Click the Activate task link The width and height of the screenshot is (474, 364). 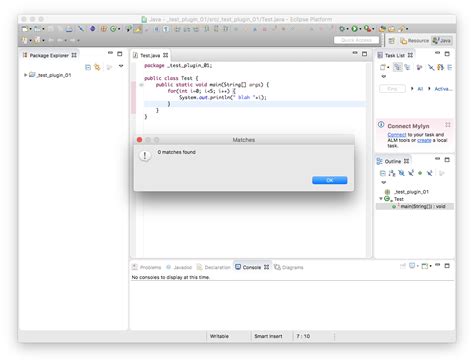tap(443, 89)
